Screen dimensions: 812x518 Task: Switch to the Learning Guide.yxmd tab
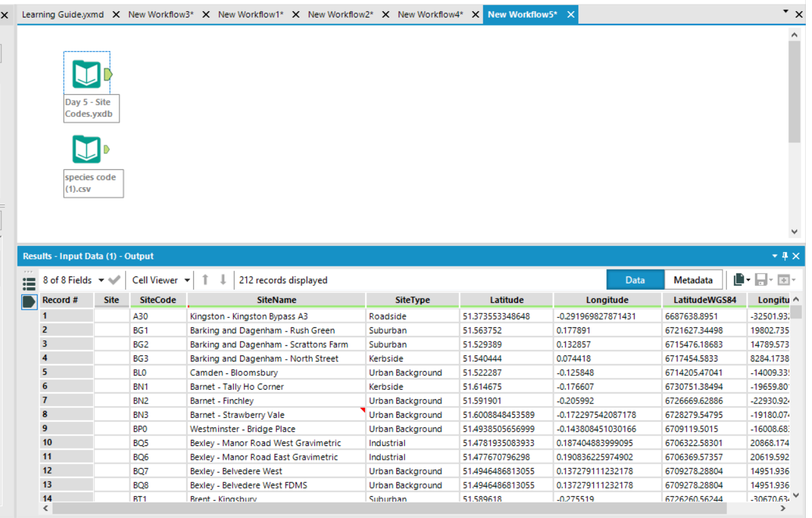click(63, 14)
